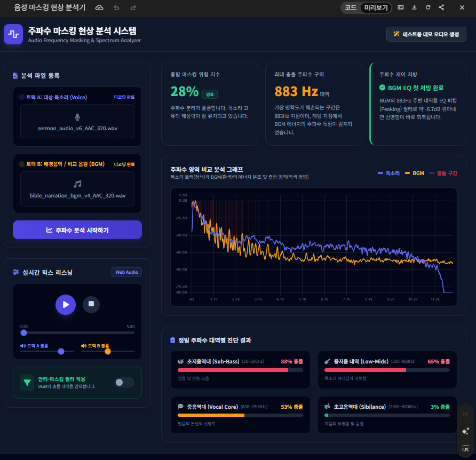
Task: Click the purple waveform app logo
Action: (x=13, y=34)
